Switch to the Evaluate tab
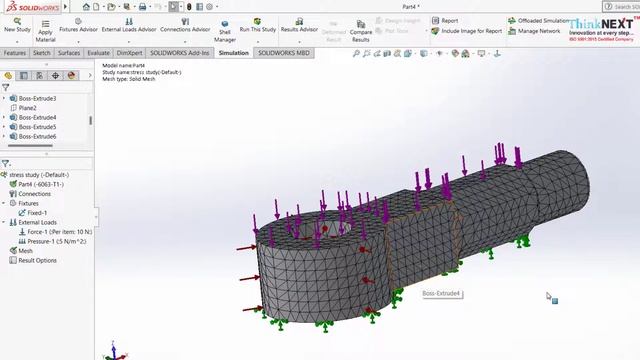The width and height of the screenshot is (640, 360). pyautogui.click(x=98, y=53)
